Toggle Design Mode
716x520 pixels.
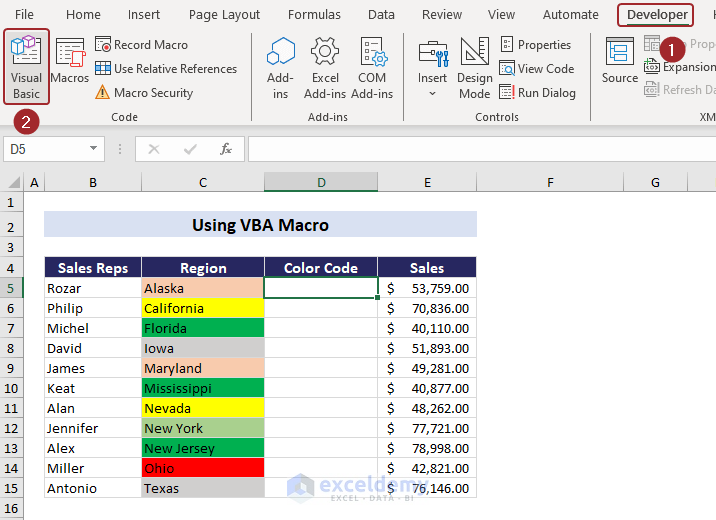[x=475, y=68]
